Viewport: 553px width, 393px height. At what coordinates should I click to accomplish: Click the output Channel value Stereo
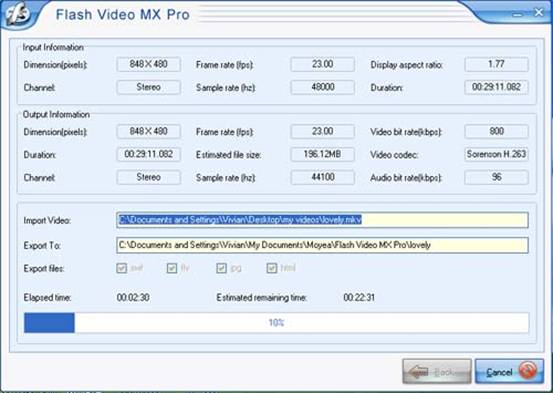tap(148, 177)
